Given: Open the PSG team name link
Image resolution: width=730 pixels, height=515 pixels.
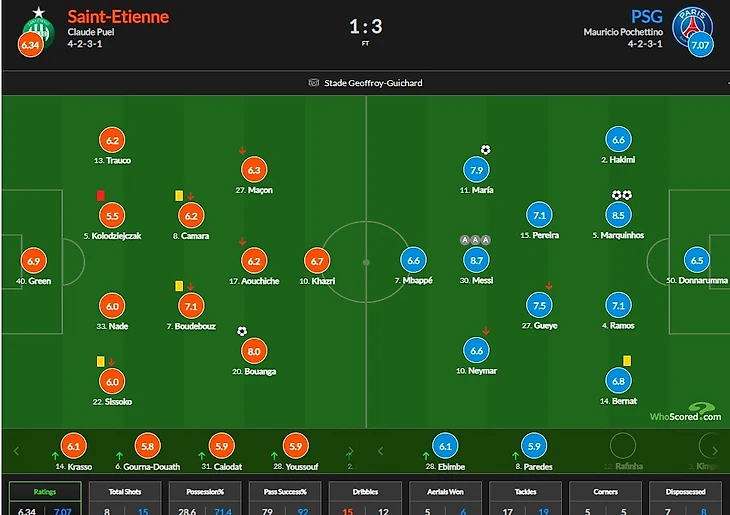Looking at the screenshot, I should tap(646, 17).
